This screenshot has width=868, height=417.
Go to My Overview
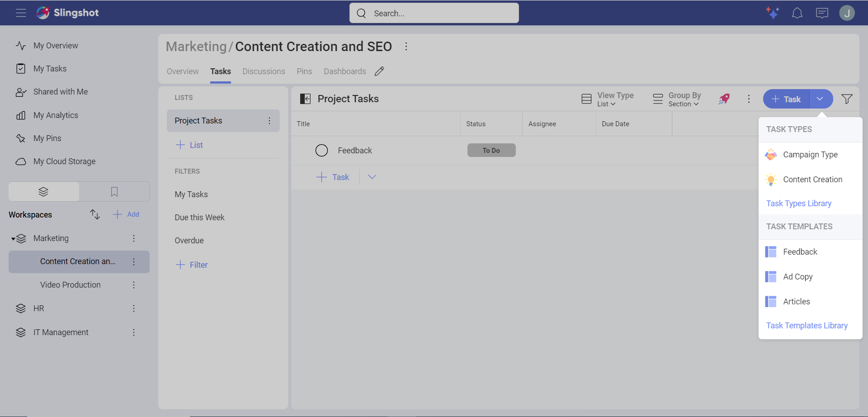coord(56,46)
